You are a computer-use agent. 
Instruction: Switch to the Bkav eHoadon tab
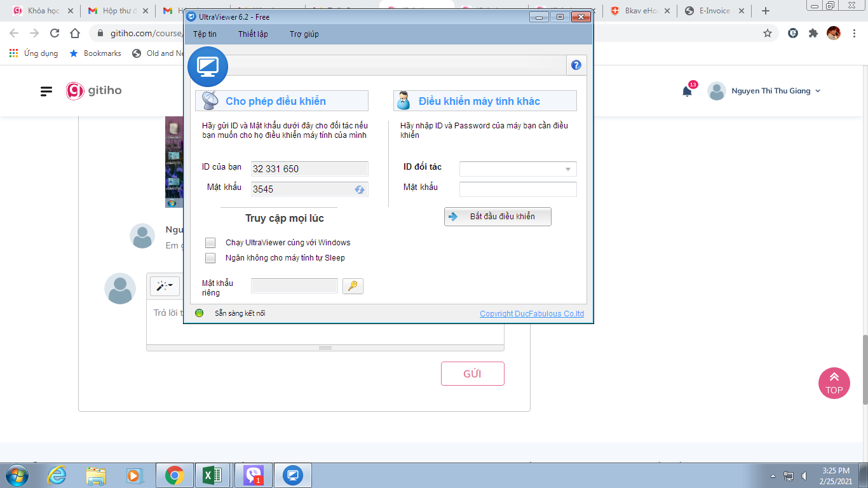(x=641, y=11)
